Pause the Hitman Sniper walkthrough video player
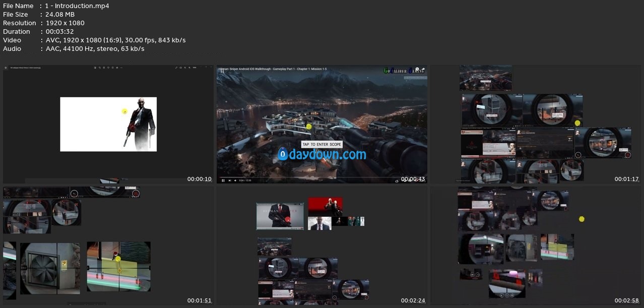 coord(223,180)
